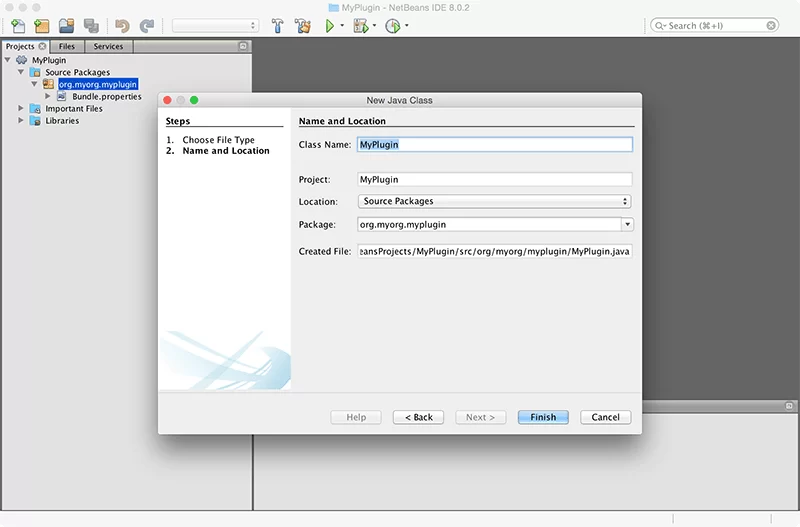Open the Location dropdown showing Source Packages
800x527 pixels.
(x=494, y=202)
